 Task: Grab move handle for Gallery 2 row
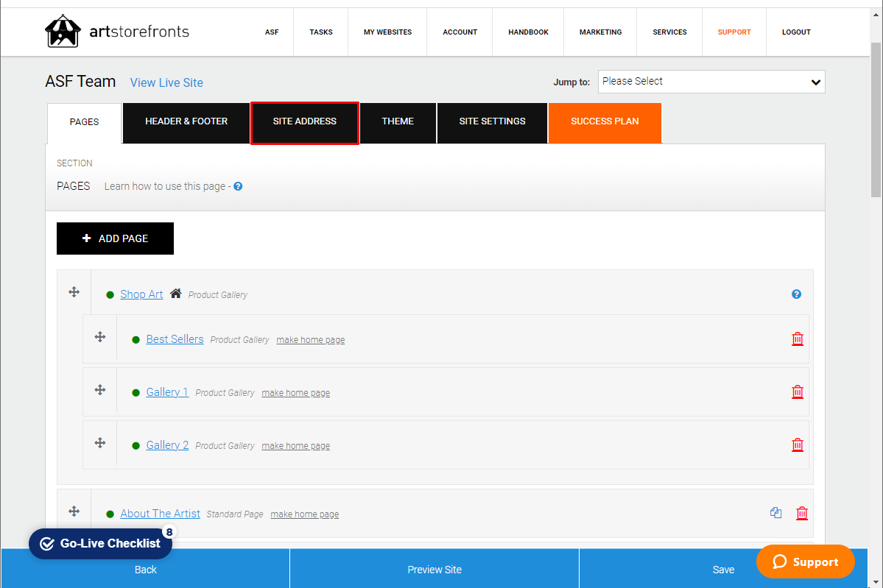pos(99,443)
